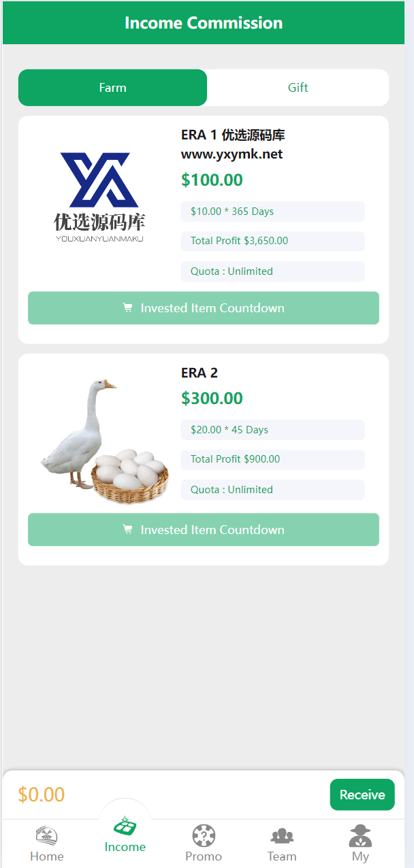Tap ERA 1 Invested Item Countdown button
This screenshot has height=868, width=414.
pos(204,308)
